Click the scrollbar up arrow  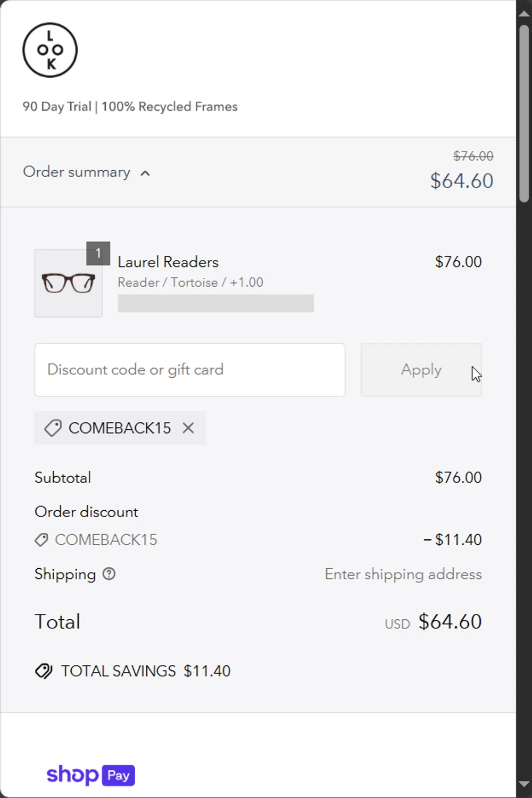(524, 13)
